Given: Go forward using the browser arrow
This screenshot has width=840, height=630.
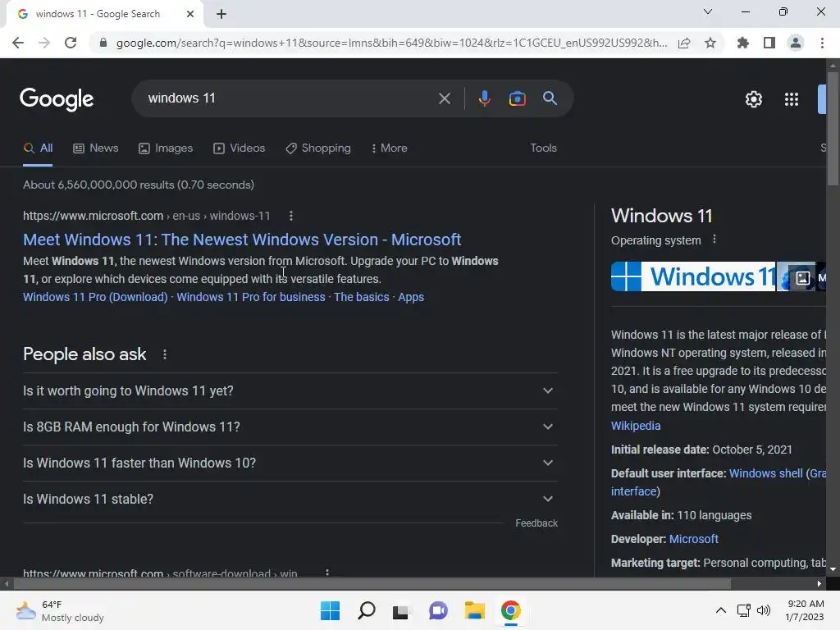Looking at the screenshot, I should [x=44, y=43].
